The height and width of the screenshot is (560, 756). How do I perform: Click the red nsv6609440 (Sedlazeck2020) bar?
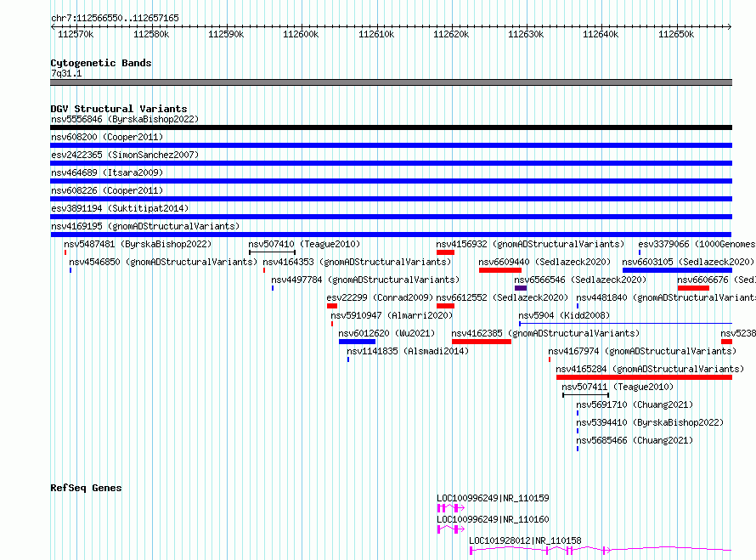pos(500,270)
